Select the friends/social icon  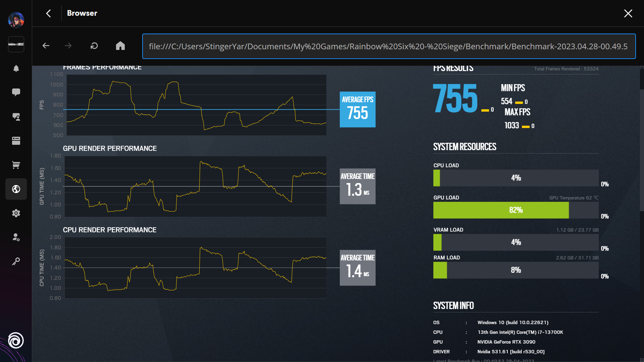(x=15, y=117)
